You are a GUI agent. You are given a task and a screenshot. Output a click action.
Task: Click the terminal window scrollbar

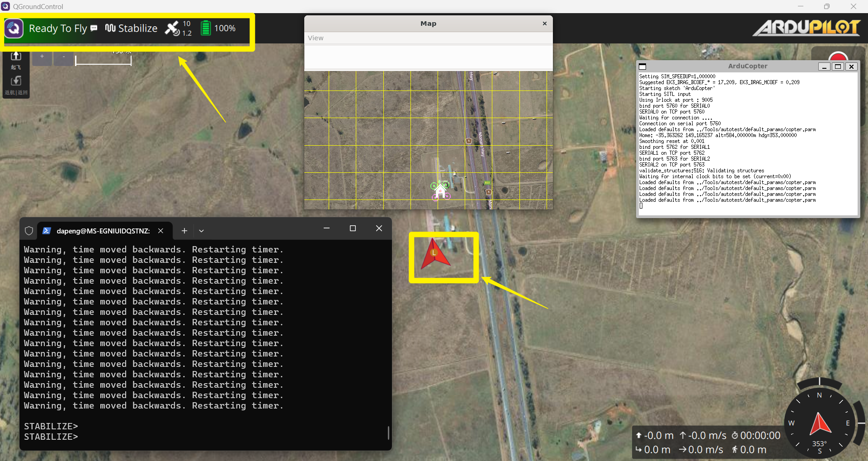pos(388,432)
